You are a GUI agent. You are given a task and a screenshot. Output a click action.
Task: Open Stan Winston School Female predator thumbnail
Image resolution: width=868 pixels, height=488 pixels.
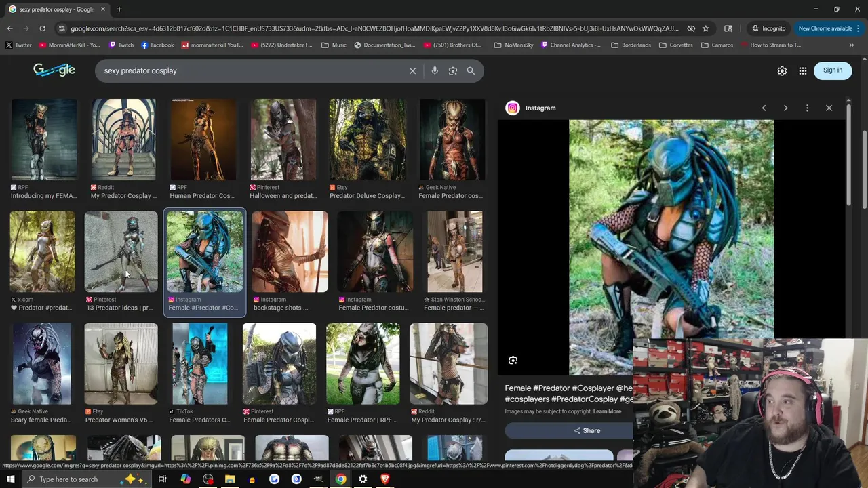(455, 251)
